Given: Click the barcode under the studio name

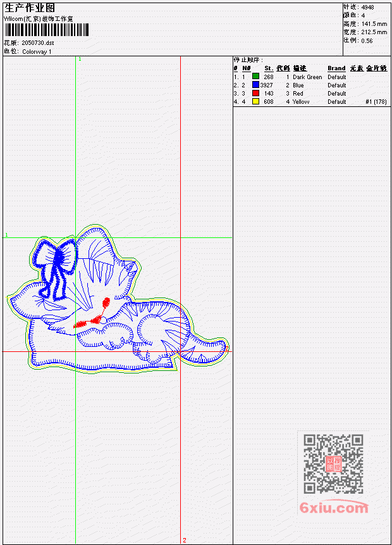Looking at the screenshot, I should coord(47,30).
